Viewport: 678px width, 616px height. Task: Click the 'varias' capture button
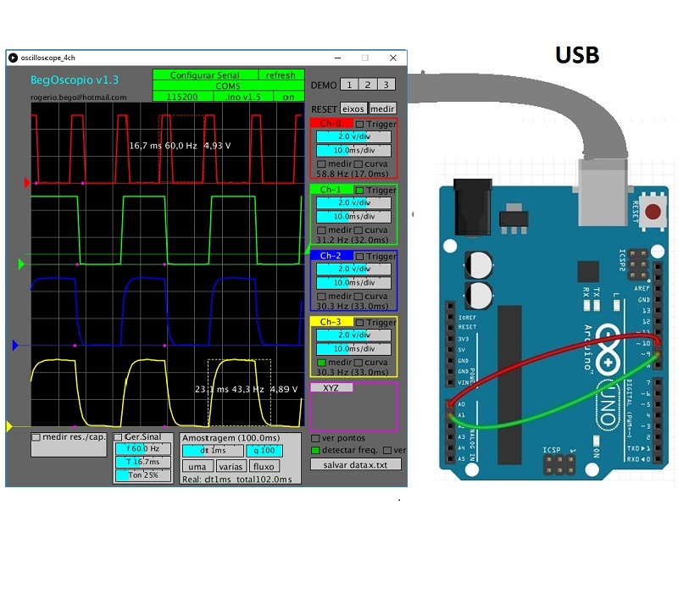(x=231, y=466)
